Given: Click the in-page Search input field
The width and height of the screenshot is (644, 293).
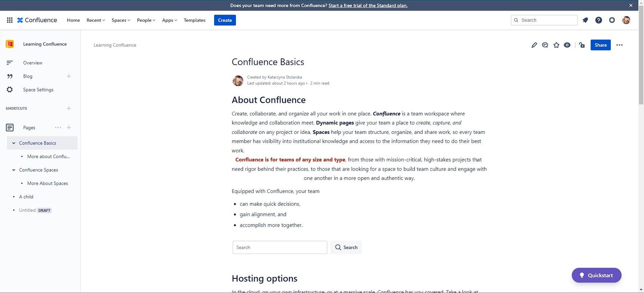Looking at the screenshot, I should coord(280,247).
